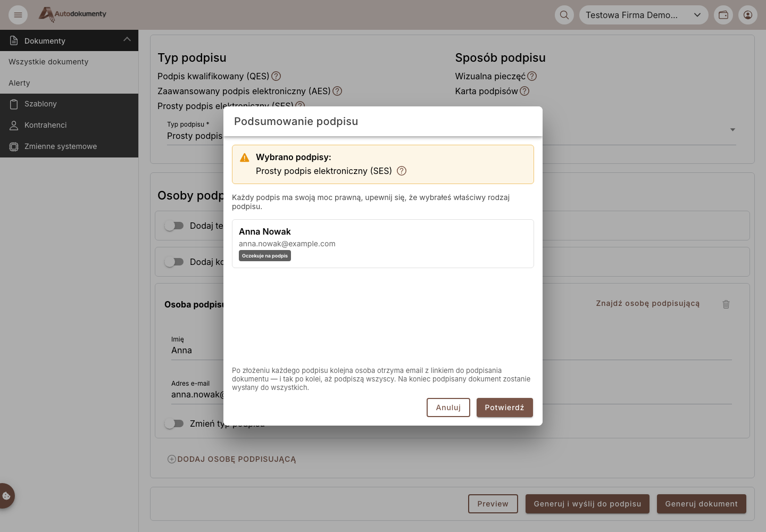Click the Szablony clipboard icon
Screen dimensions: 766x532
(x=14, y=104)
